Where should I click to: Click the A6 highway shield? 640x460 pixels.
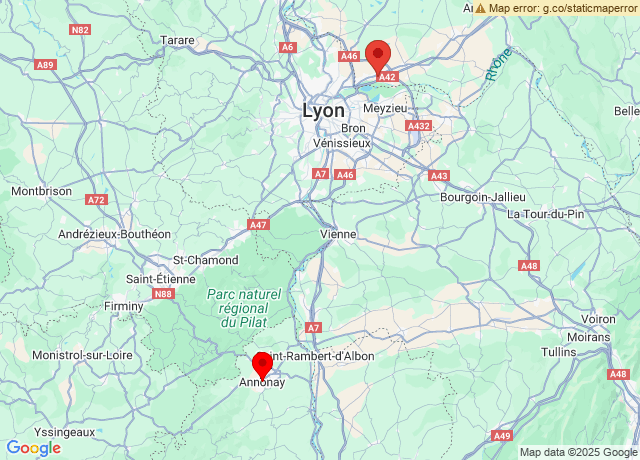pos(288,47)
